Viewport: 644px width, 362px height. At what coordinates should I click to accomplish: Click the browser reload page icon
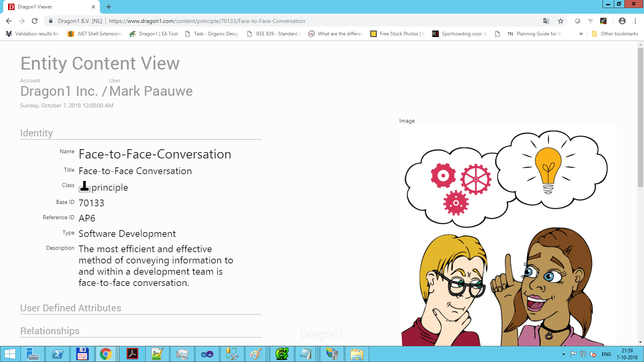[35, 21]
